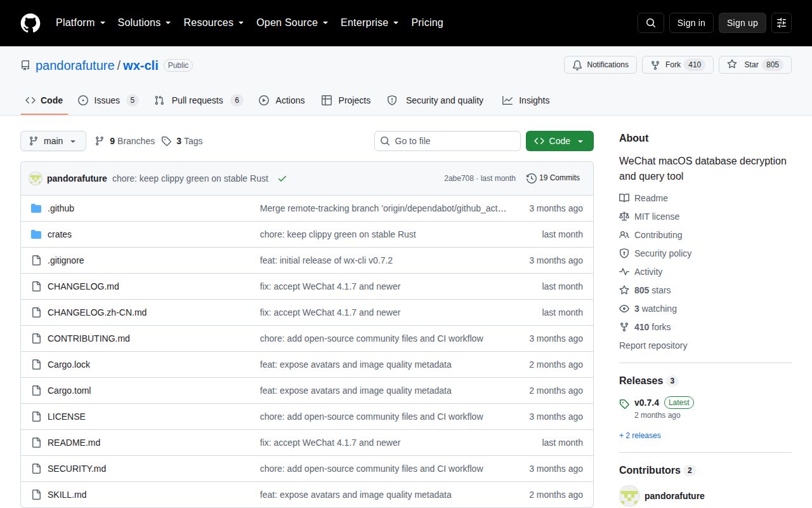Open the Actions tab
812x508 pixels.
(282, 100)
